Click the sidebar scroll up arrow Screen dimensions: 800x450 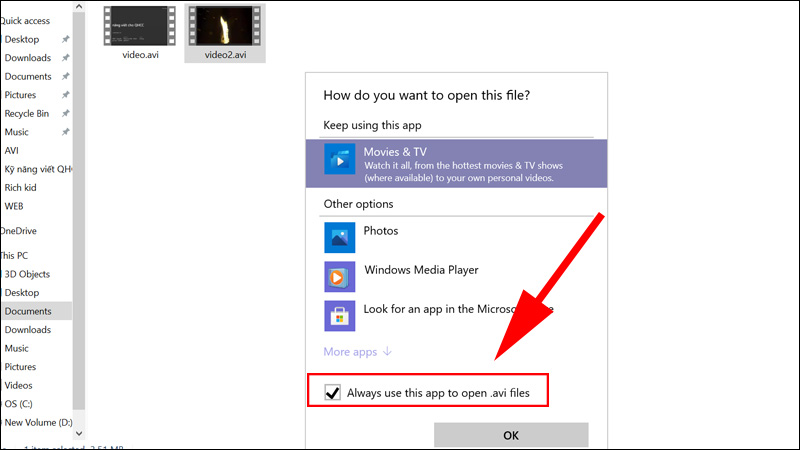(x=79, y=7)
